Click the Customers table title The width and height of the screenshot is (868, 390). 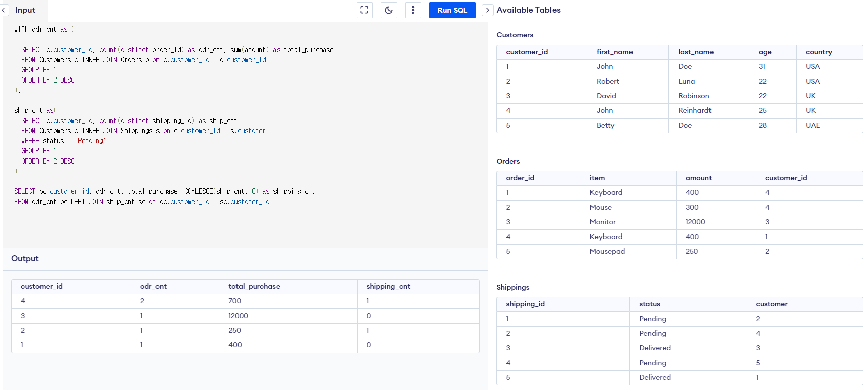click(515, 35)
